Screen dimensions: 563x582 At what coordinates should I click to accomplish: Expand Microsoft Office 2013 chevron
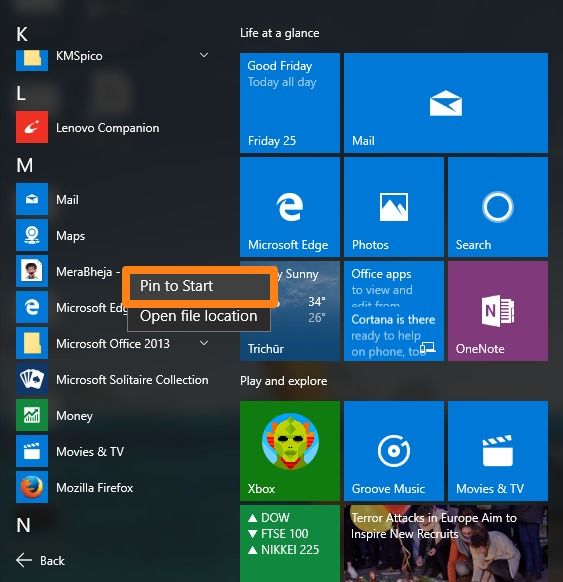(x=204, y=343)
